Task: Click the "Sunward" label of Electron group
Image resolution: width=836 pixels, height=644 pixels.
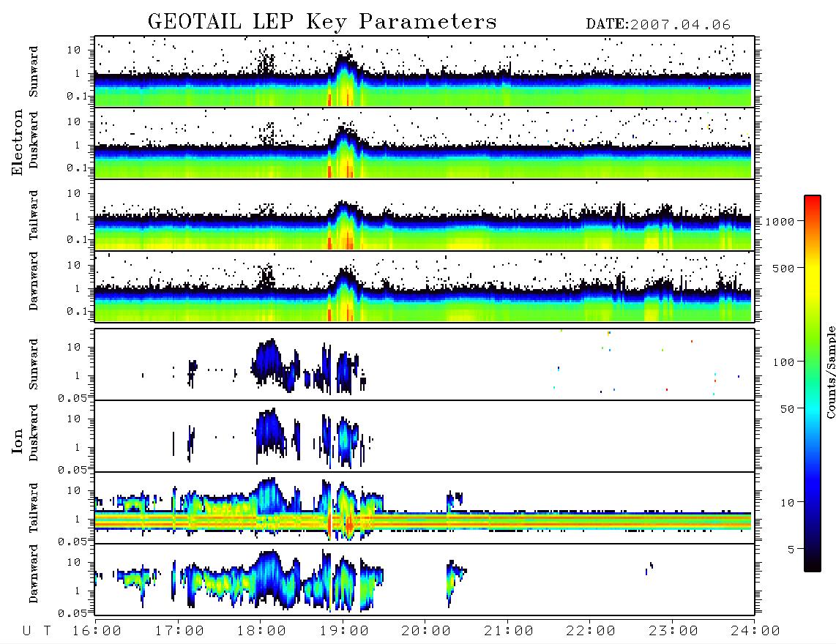Action: point(34,72)
